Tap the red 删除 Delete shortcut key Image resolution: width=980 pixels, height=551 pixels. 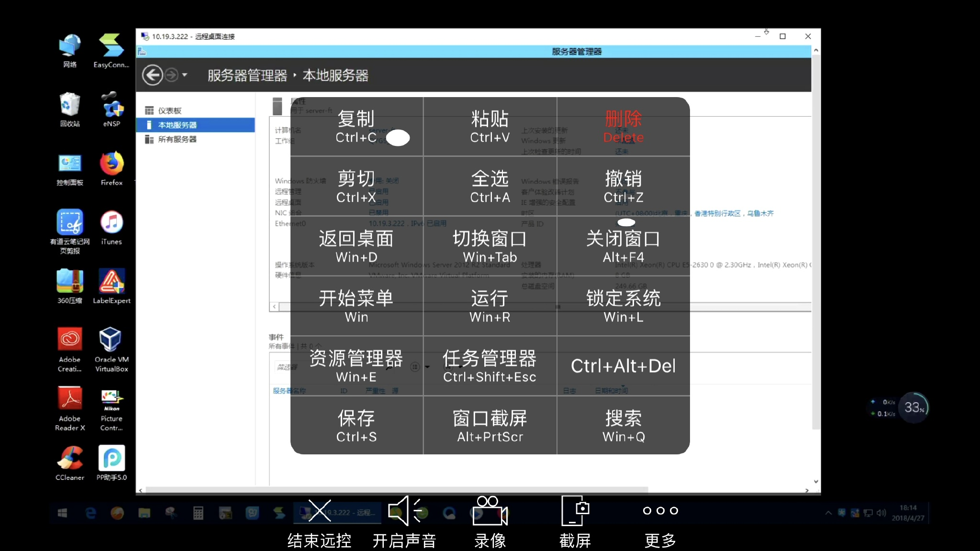624,127
